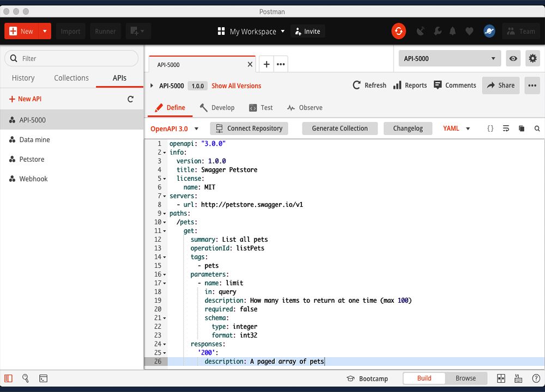
Task: Add a new tab with plus
Action: coord(267,64)
